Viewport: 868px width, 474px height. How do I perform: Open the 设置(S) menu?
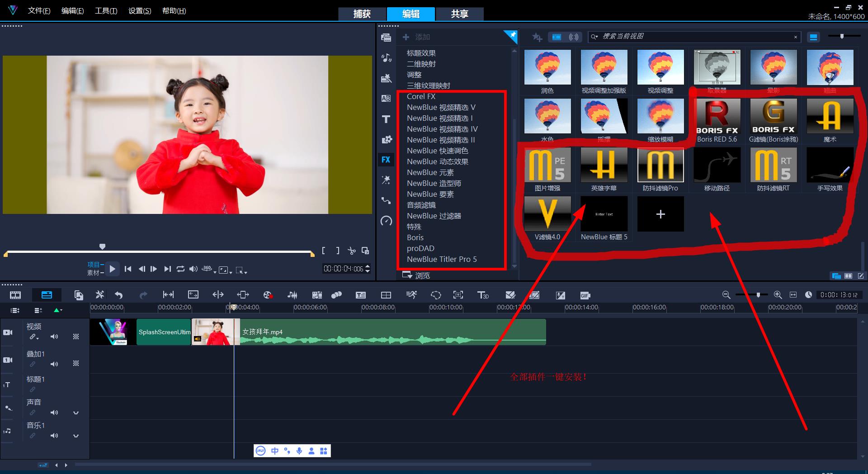(140, 10)
